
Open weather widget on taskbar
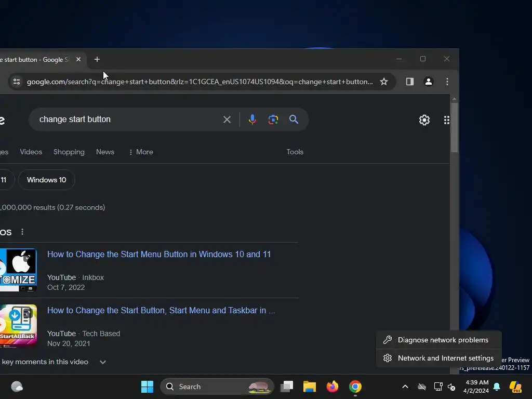(17, 387)
